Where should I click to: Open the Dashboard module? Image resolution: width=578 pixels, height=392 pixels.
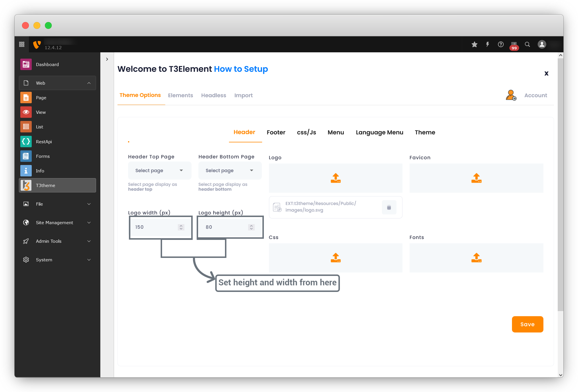[x=57, y=64]
